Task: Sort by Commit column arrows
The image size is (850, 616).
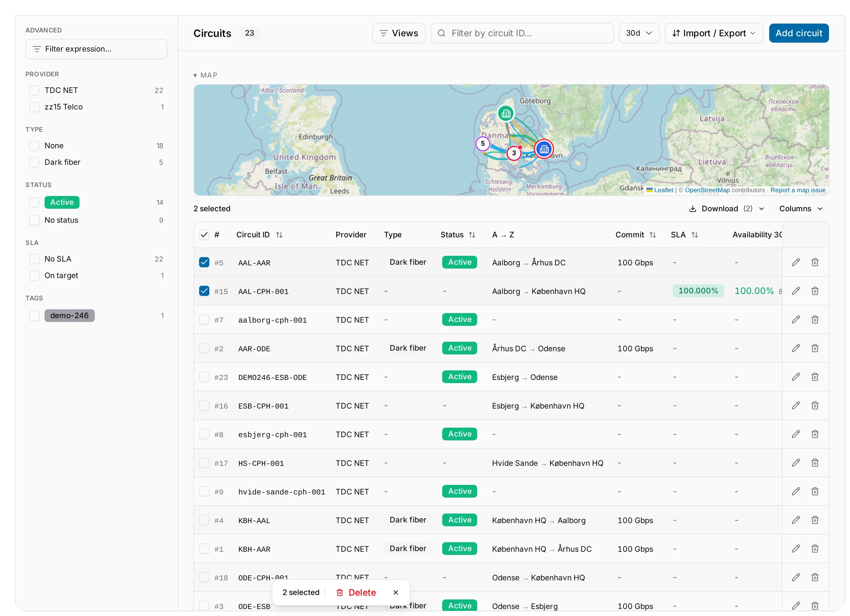Action: click(x=653, y=235)
